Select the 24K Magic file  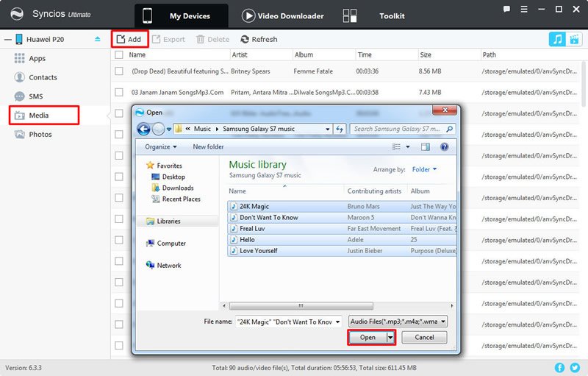[342, 206]
